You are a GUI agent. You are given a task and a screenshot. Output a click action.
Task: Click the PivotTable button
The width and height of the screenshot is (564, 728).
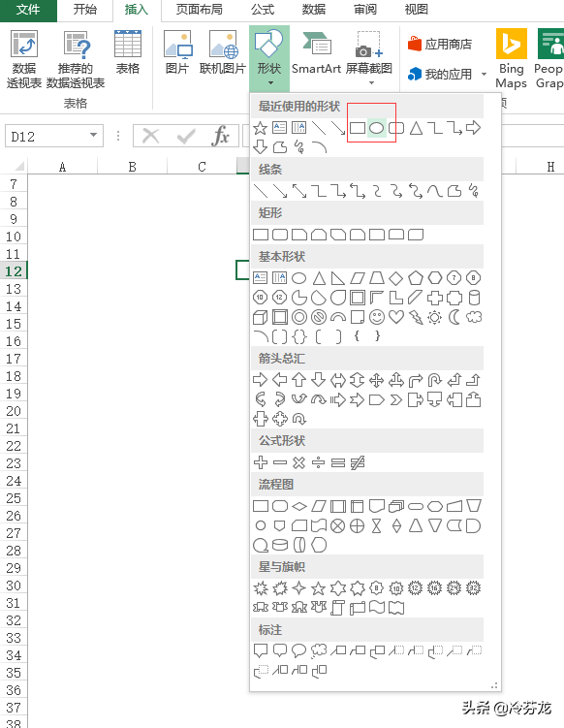(24, 59)
